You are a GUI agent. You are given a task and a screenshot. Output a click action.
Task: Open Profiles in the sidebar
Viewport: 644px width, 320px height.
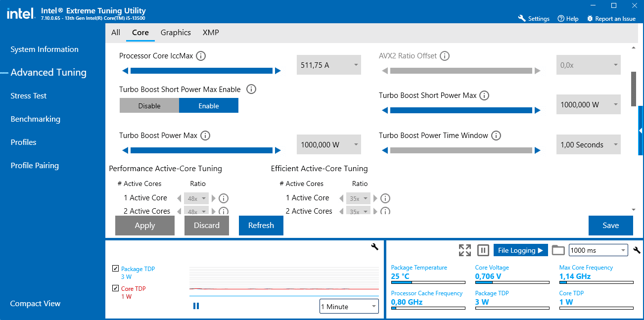pyautogui.click(x=24, y=142)
